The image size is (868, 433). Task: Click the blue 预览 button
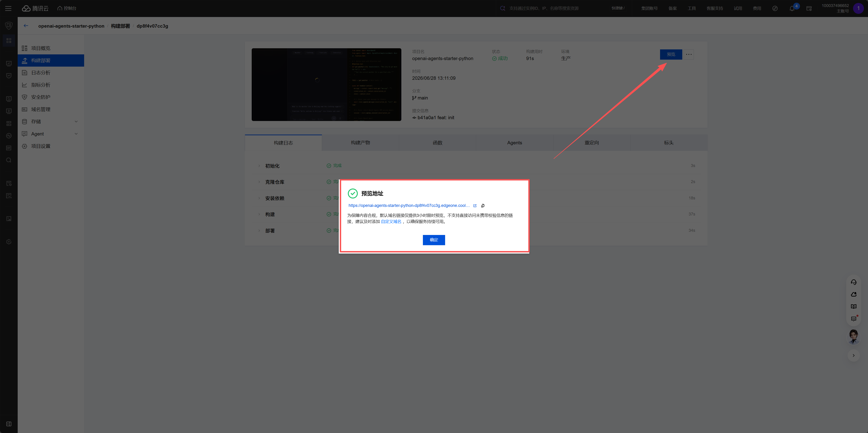[671, 55]
